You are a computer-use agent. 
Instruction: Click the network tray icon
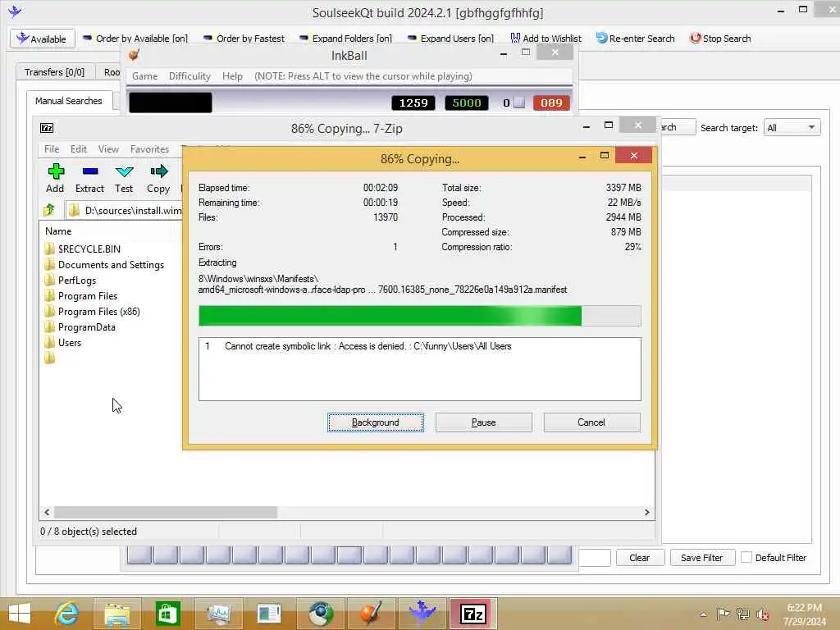(742, 614)
